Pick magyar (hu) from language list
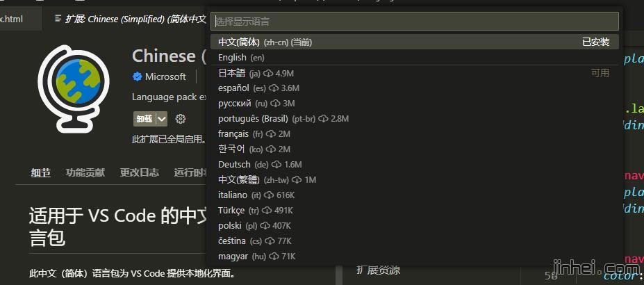This screenshot has width=644, height=285. 415,256
